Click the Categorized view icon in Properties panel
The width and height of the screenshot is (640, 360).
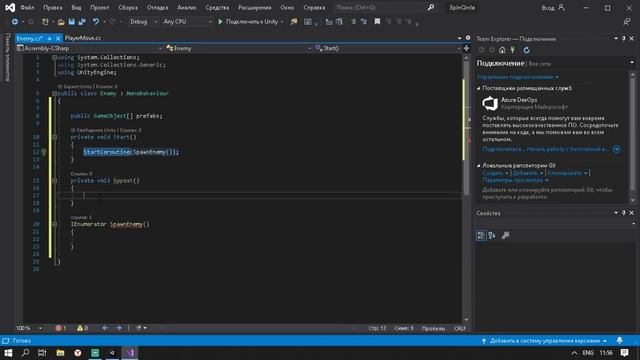tap(481, 235)
